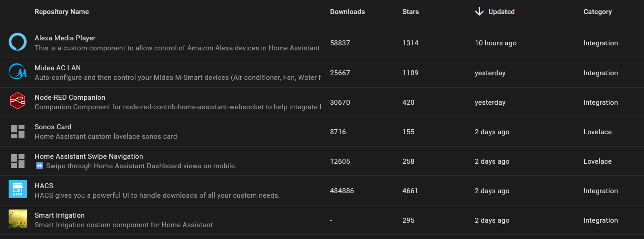Select the Node-RED Companion row title
This screenshot has height=239, width=644.
click(x=70, y=98)
